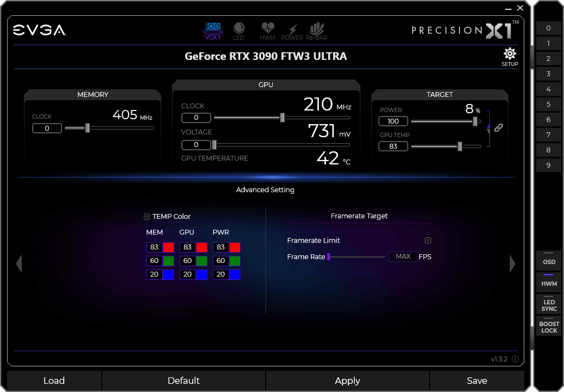Select profile slot 3
This screenshot has width=564, height=392.
pyautogui.click(x=548, y=74)
